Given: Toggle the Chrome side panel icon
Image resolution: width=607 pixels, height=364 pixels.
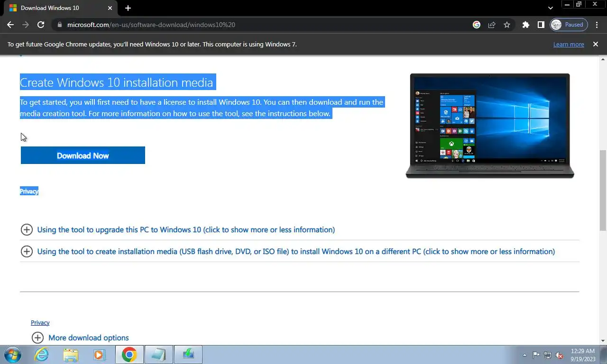Looking at the screenshot, I should click(x=541, y=25).
